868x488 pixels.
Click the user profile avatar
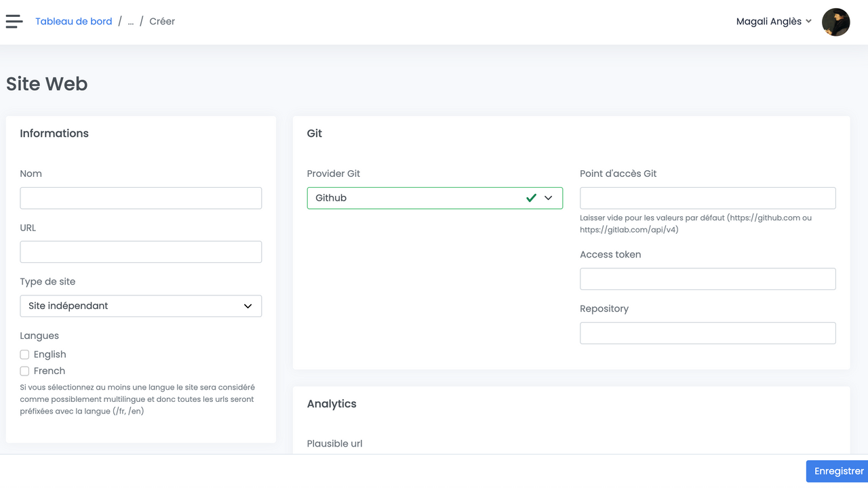[835, 22]
